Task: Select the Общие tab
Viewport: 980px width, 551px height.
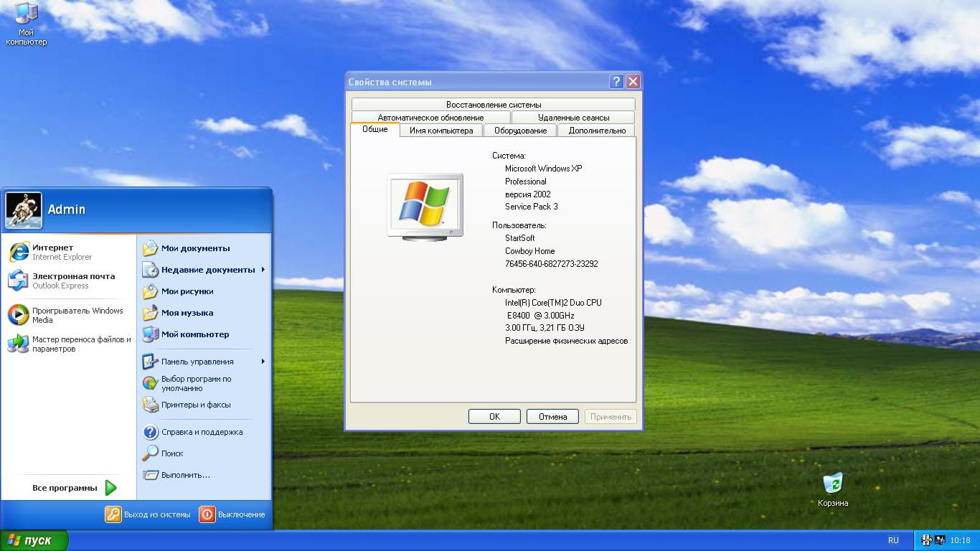Action: [x=375, y=130]
